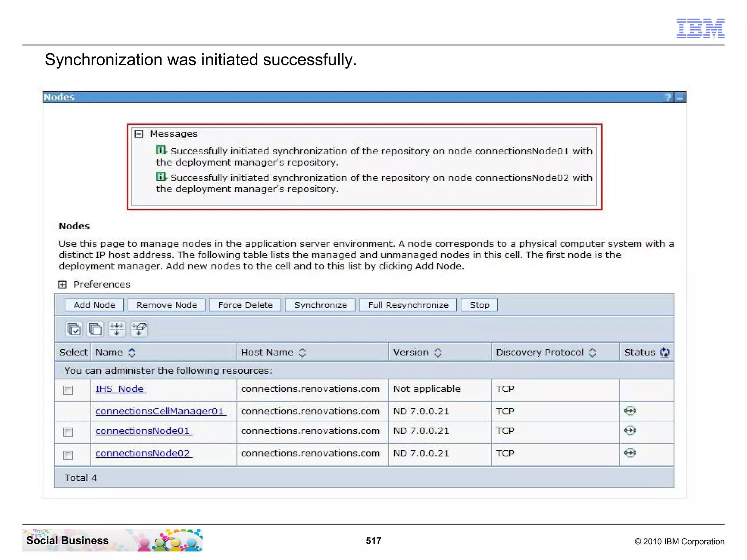Click 'Total 4' footer text
The width and height of the screenshot is (747, 560).
point(81,478)
